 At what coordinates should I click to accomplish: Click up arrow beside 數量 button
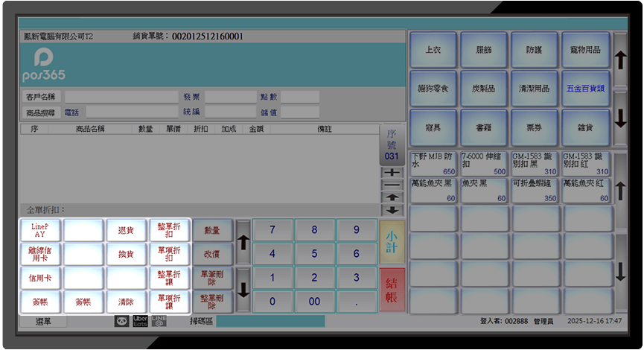tap(243, 243)
